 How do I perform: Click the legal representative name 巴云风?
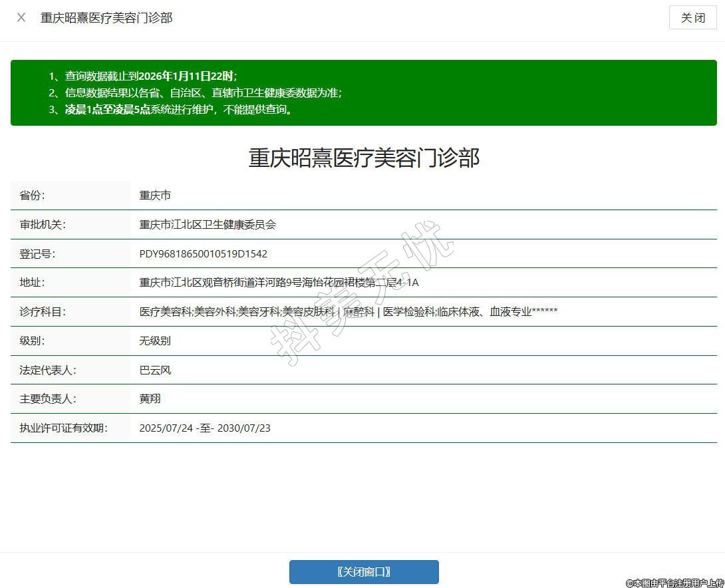155,370
